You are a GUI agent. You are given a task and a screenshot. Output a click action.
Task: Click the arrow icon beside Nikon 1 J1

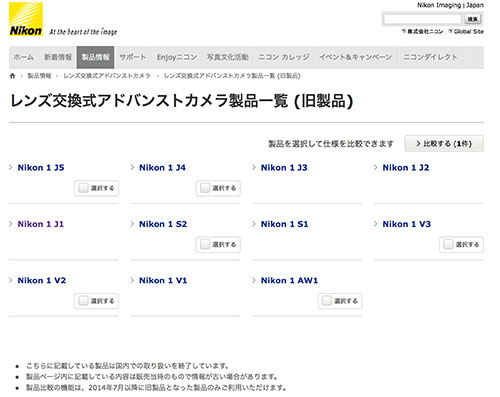click(x=11, y=224)
